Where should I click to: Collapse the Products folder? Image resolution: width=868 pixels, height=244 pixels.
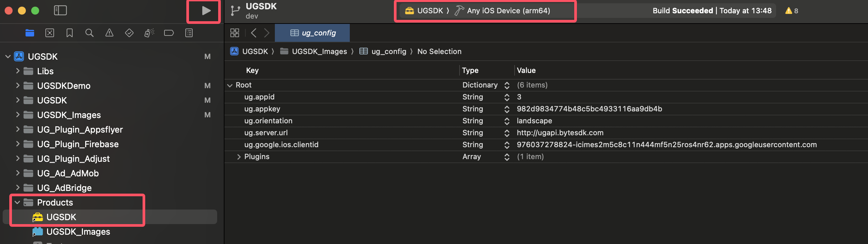point(17,203)
